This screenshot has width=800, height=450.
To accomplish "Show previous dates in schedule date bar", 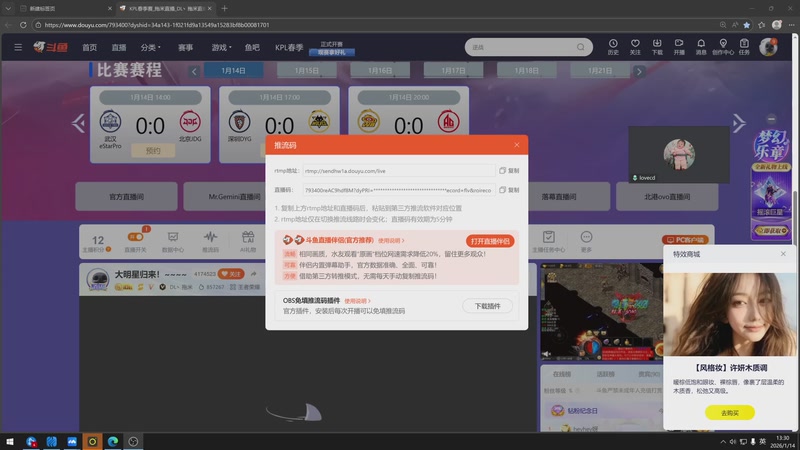I will (194, 71).
